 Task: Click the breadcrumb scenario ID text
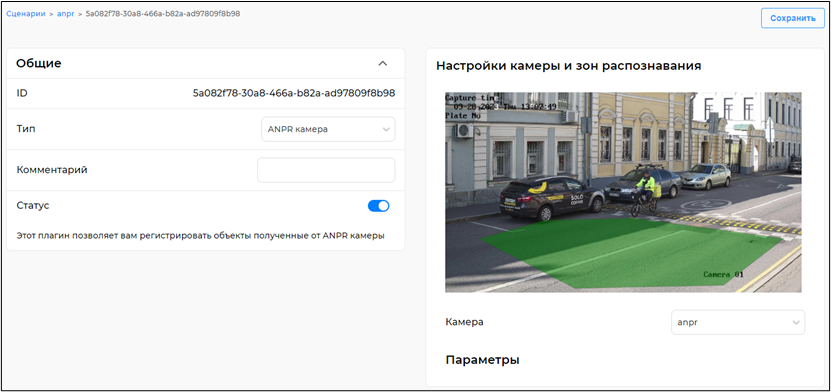point(163,14)
